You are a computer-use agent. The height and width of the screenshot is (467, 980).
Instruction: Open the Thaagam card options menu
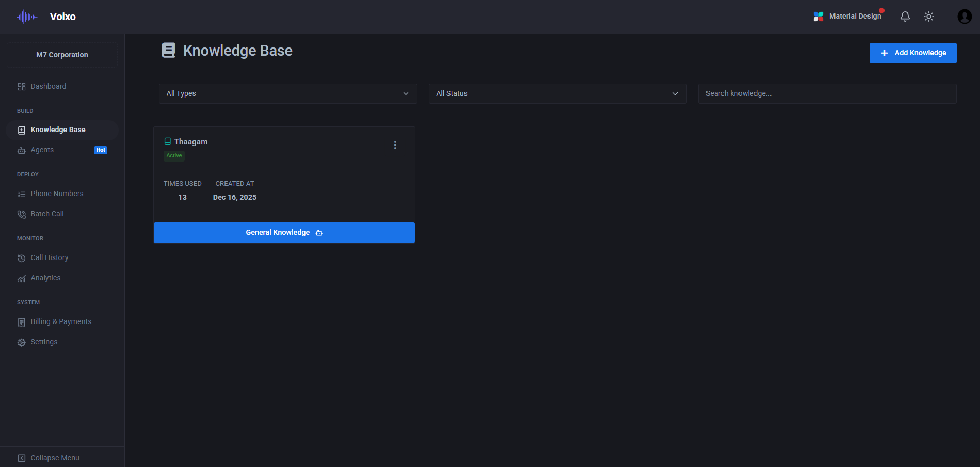pos(395,145)
